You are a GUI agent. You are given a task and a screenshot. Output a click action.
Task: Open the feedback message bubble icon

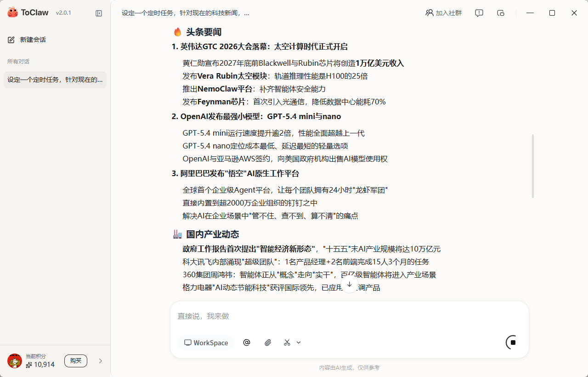[479, 13]
